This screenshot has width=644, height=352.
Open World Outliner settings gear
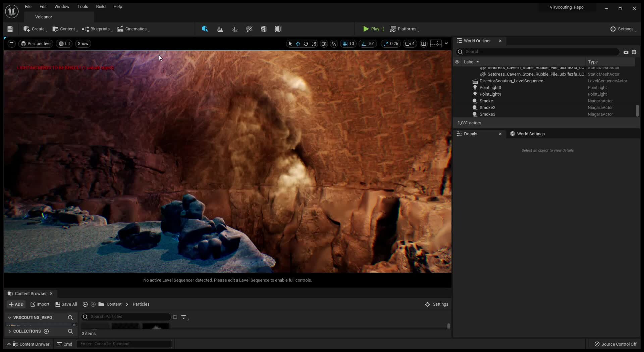(634, 52)
